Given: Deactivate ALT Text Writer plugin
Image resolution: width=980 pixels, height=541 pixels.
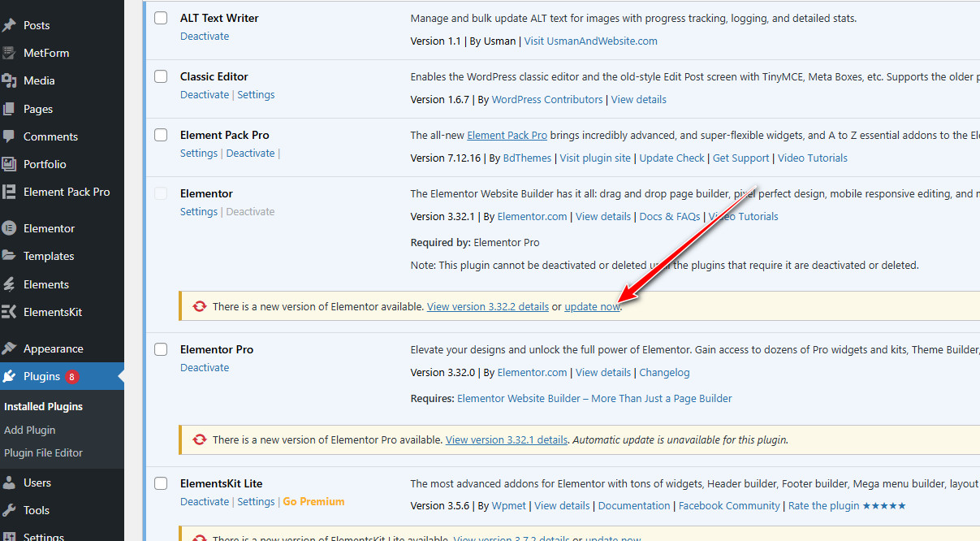Looking at the screenshot, I should pyautogui.click(x=205, y=36).
